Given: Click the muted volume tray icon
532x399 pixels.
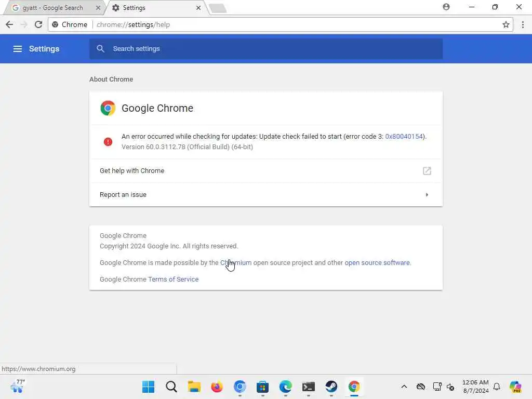Looking at the screenshot, I should pos(450,387).
